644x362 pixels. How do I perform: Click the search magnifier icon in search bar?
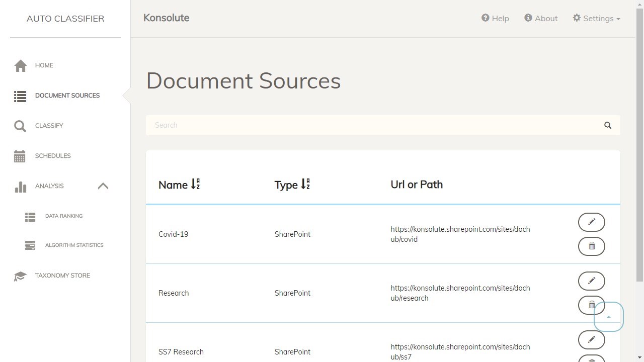coord(608,125)
